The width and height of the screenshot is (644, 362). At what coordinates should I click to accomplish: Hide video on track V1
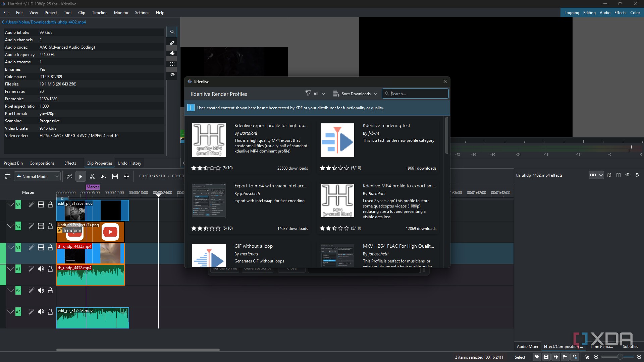pyautogui.click(x=41, y=247)
